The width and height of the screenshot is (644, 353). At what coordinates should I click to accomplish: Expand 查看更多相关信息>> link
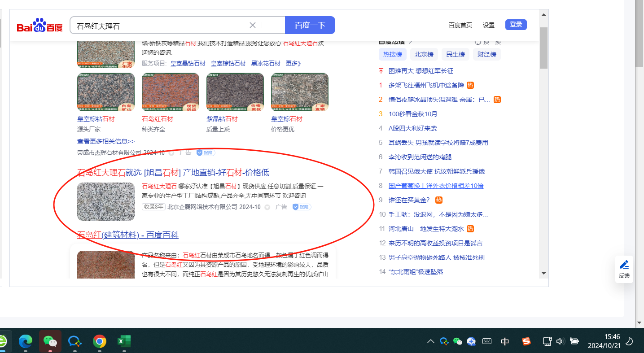coord(106,141)
